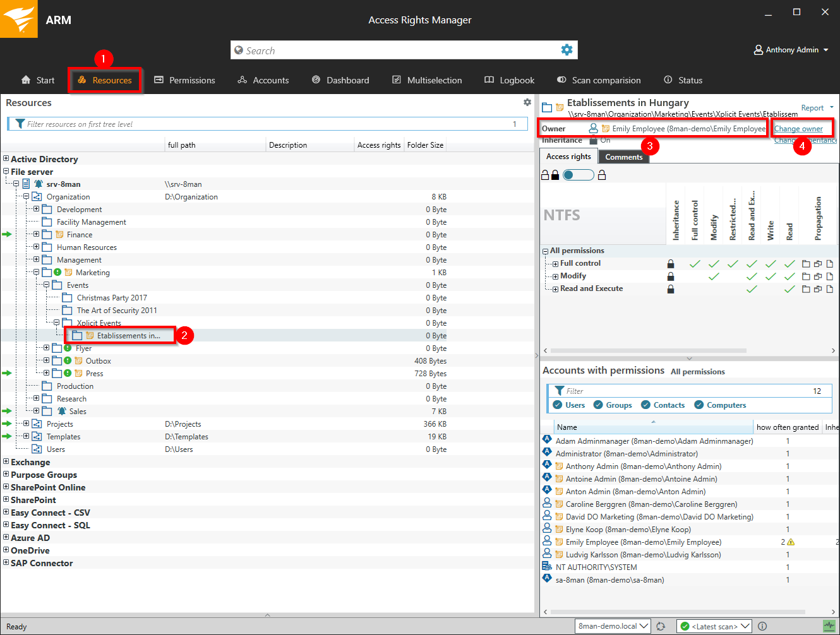Image resolution: width=840 pixels, height=635 pixels.
Task: Click the Change owner link
Action: [x=798, y=129]
